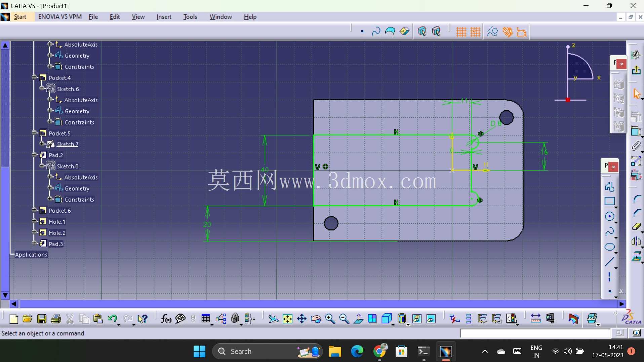644x362 pixels.
Task: Open the Start menu
Action: 20,17
